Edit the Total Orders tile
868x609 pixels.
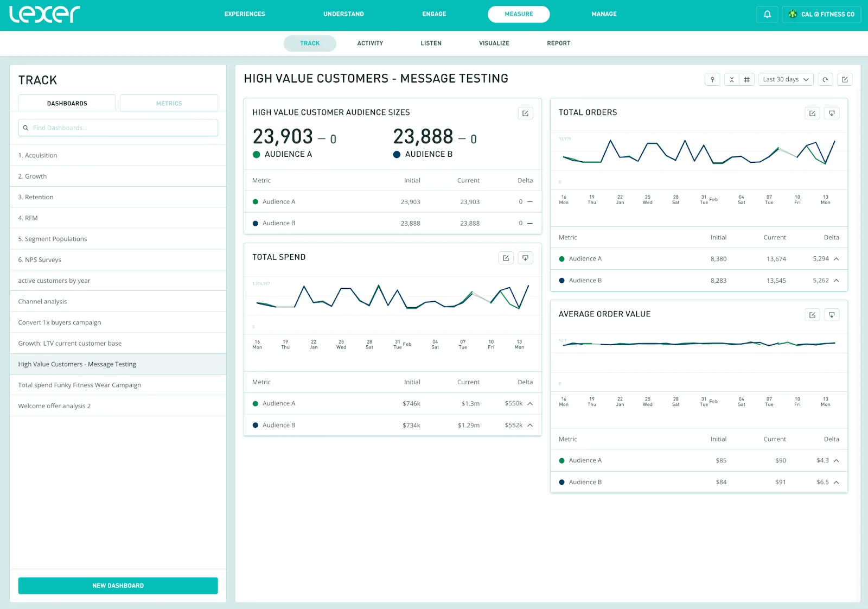[x=812, y=113]
